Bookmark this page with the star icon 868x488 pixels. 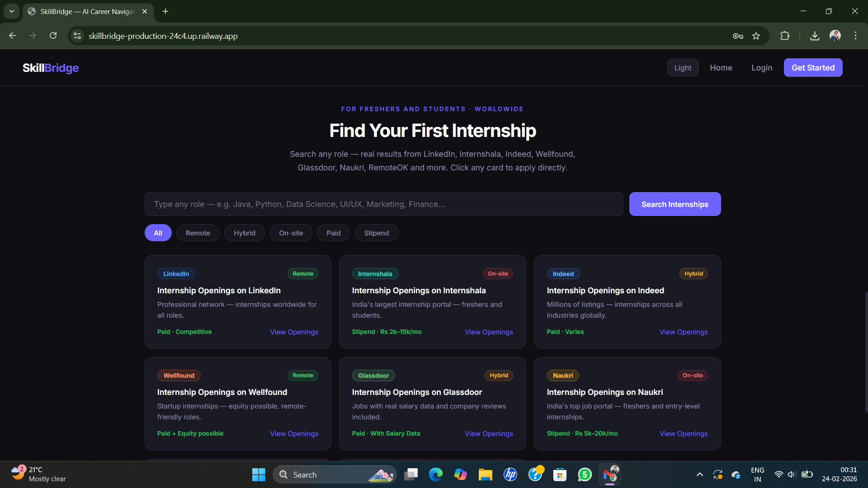756,36
